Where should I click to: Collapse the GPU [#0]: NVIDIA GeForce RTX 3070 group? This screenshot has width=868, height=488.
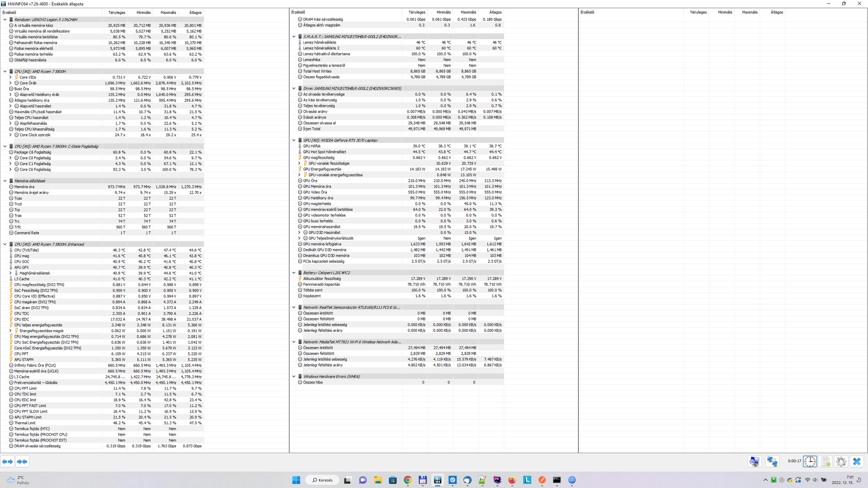point(294,140)
